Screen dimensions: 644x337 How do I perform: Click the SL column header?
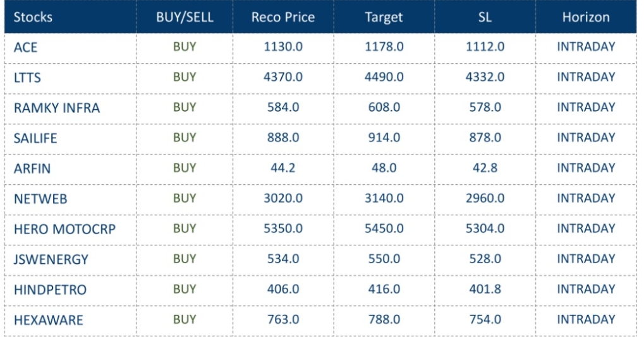click(485, 17)
